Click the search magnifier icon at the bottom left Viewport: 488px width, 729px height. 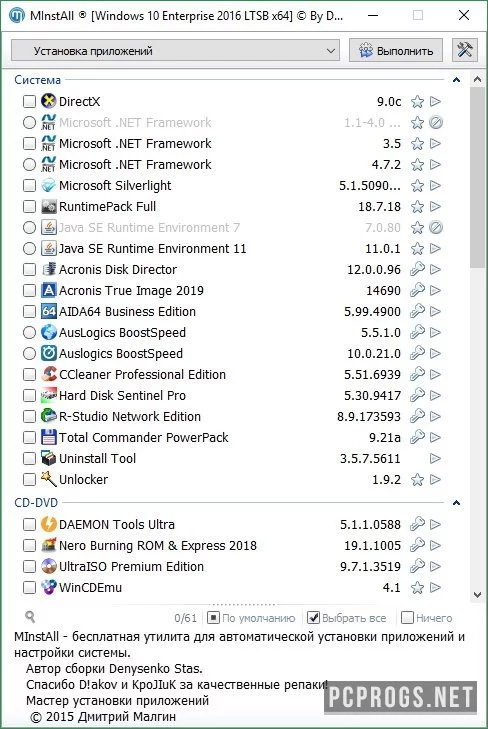(x=30, y=617)
